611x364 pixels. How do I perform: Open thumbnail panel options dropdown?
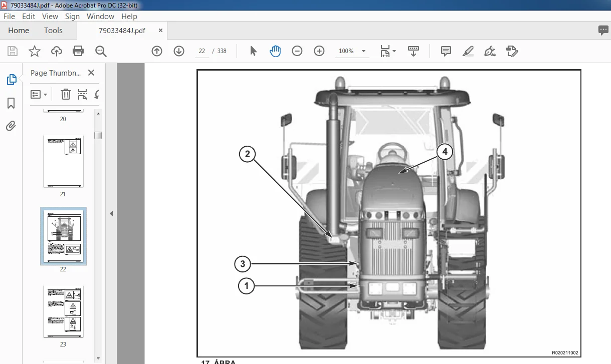[39, 94]
